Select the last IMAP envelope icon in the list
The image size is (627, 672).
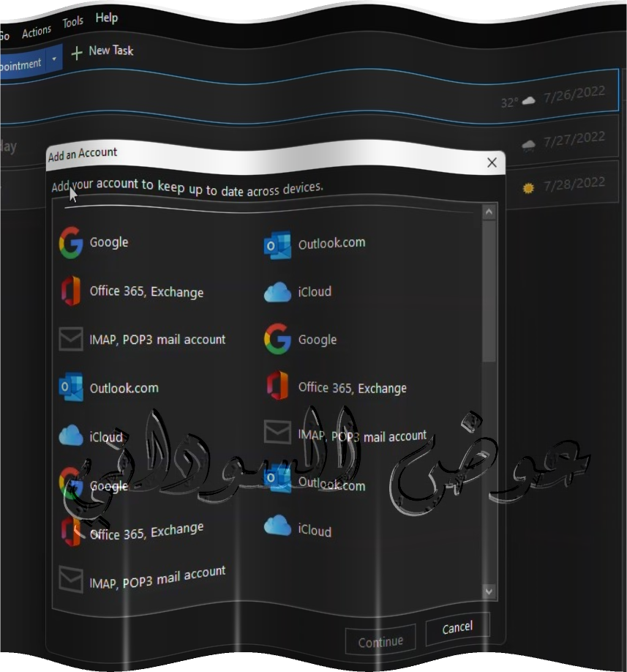point(71,580)
